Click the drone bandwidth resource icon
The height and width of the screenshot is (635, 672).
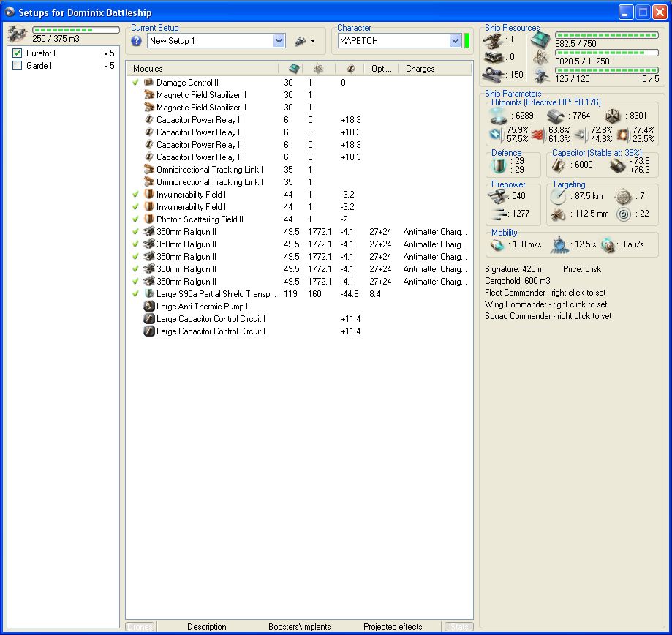(x=542, y=76)
